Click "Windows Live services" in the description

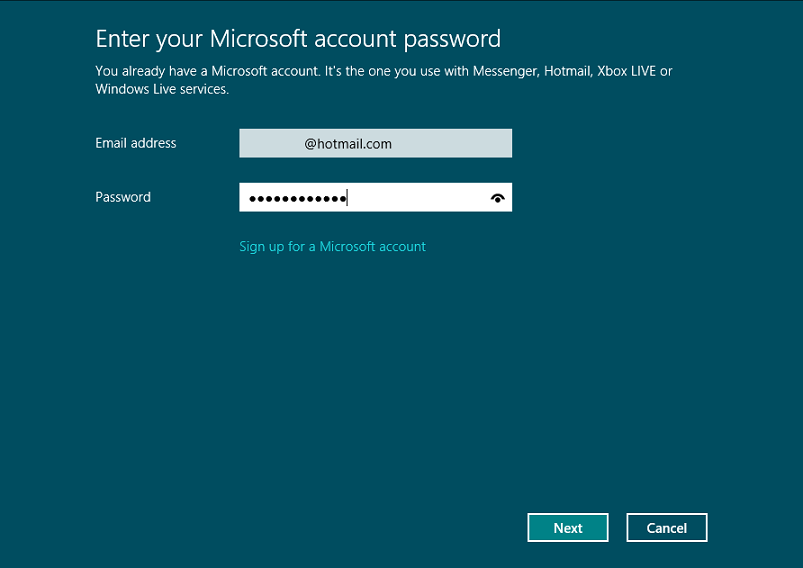click(161, 90)
